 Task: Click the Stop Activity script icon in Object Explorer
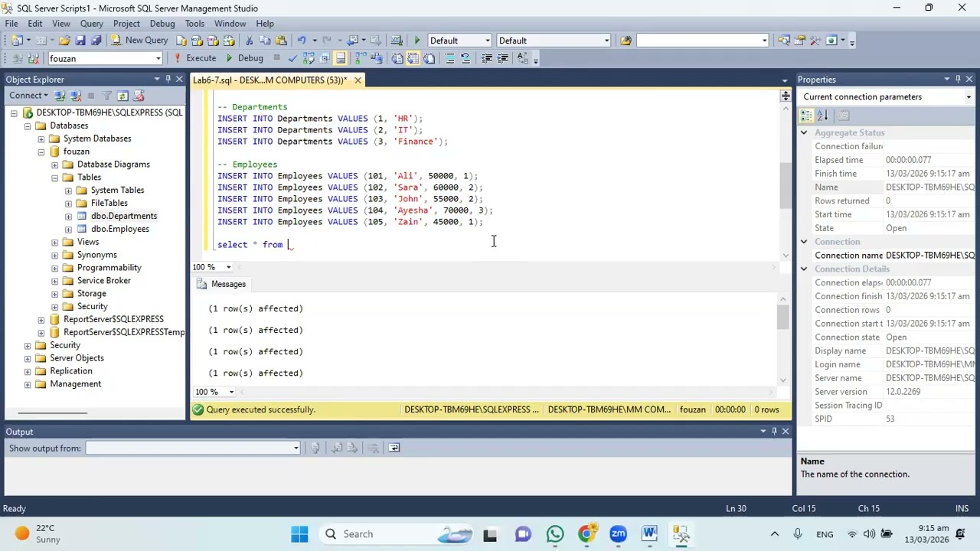[139, 96]
